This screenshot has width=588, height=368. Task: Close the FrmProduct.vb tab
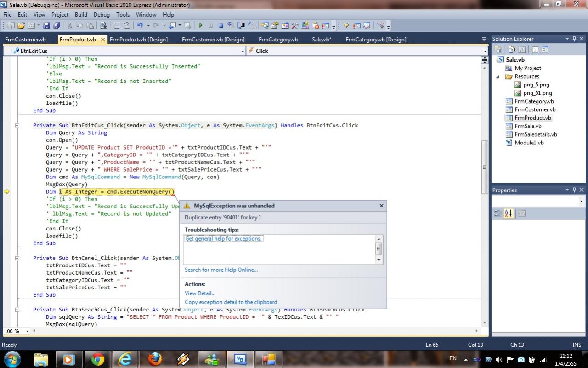[103, 40]
